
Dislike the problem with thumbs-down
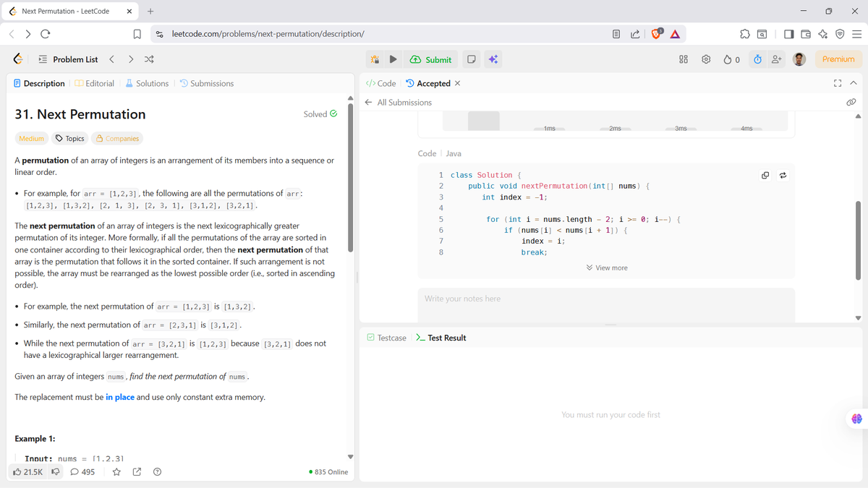(56, 472)
